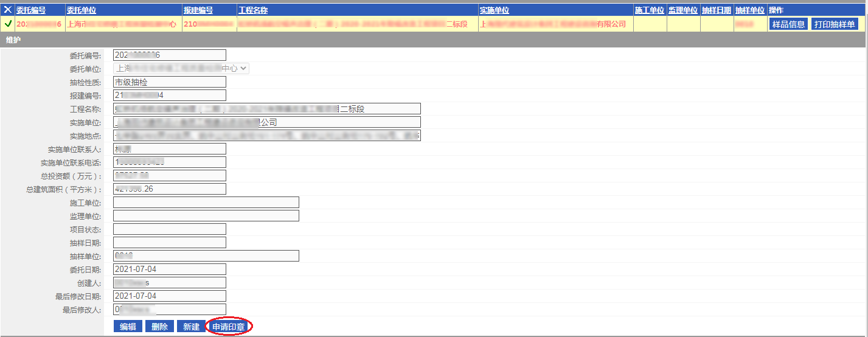868x337 pixels.
Task: Click the 总建筑面积（平方米） field
Action: [x=170, y=189]
